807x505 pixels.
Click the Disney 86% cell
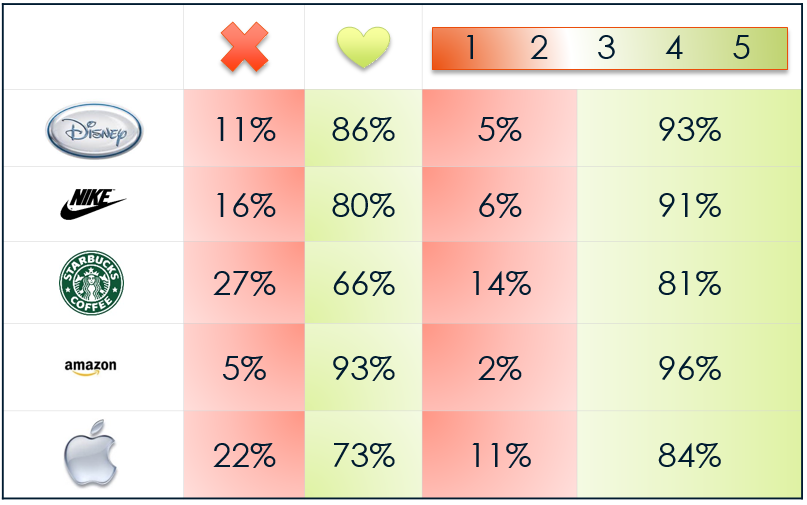[363, 128]
